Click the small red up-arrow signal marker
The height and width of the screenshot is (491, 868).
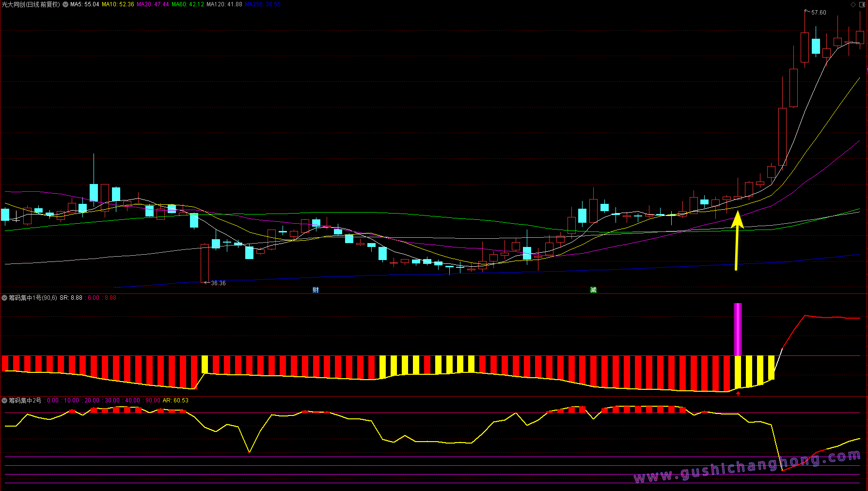738,394
